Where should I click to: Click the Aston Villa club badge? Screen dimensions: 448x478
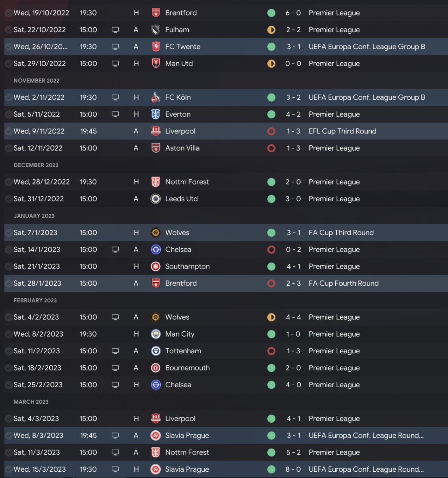tap(156, 148)
